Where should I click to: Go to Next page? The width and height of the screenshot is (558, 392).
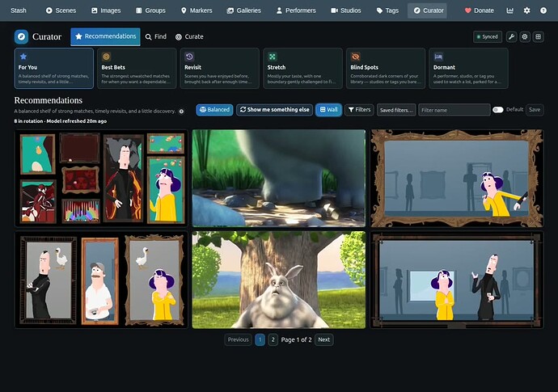coord(323,339)
